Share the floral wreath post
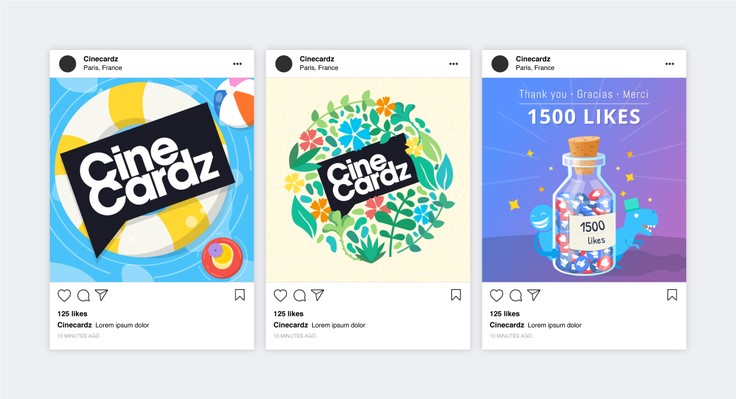The image size is (736, 399). (x=318, y=295)
